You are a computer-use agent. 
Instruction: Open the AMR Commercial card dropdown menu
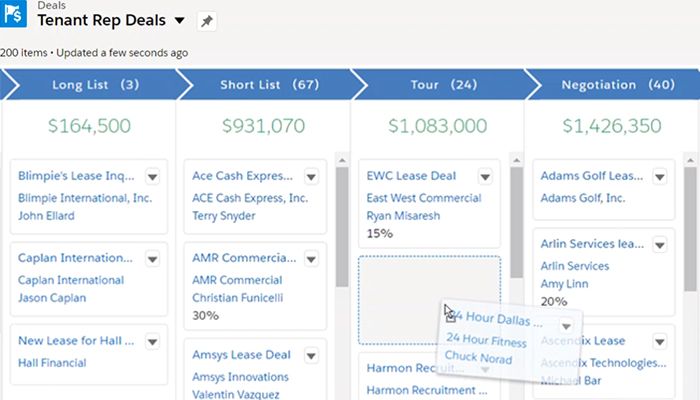311,258
